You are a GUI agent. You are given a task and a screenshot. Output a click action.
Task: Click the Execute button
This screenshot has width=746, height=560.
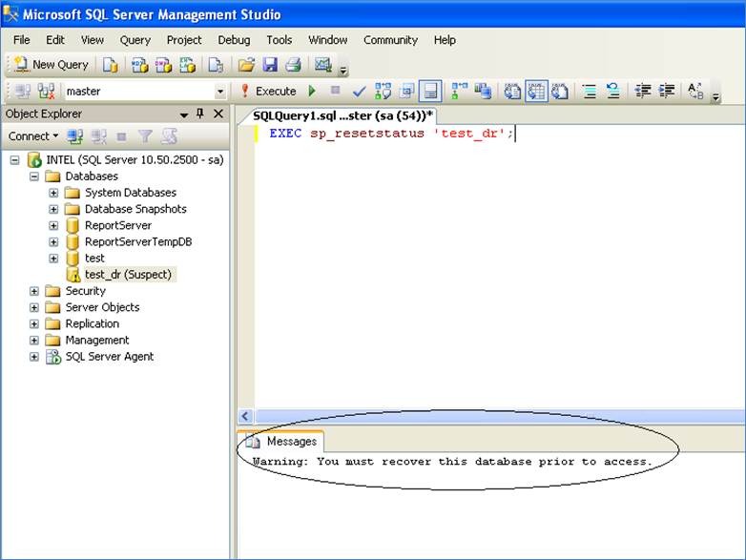[269, 91]
